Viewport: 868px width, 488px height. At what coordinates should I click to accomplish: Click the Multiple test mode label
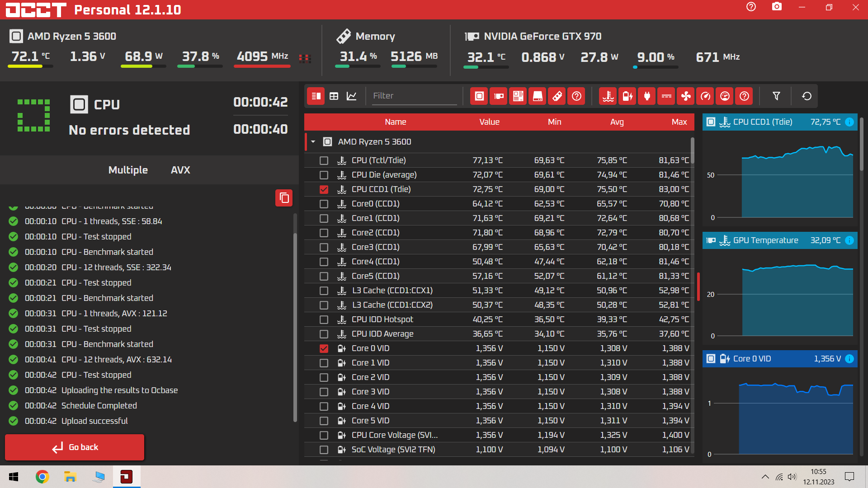(128, 170)
